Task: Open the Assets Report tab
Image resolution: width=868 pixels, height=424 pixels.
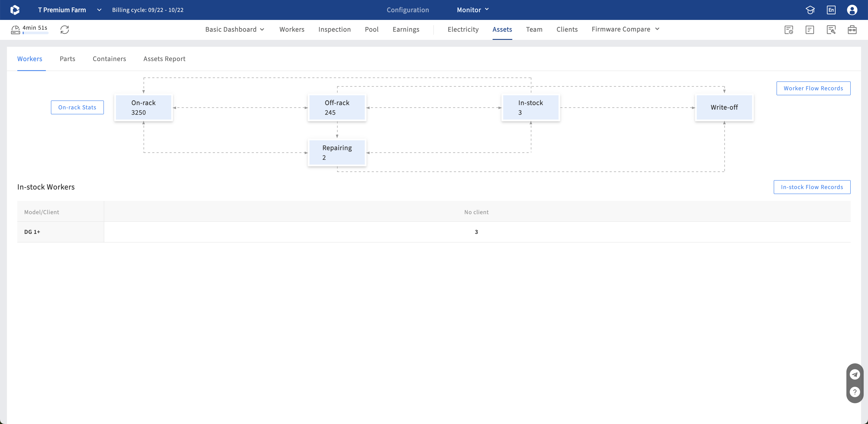Action: 164,59
